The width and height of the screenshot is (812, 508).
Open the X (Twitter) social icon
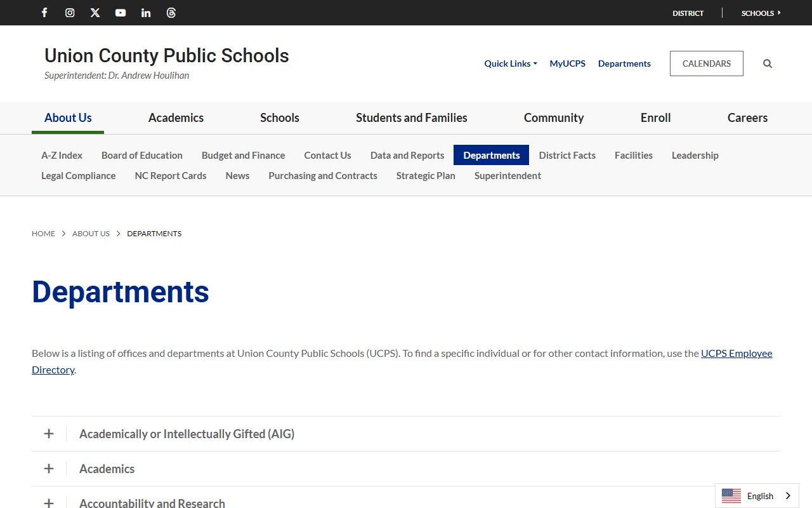(95, 13)
